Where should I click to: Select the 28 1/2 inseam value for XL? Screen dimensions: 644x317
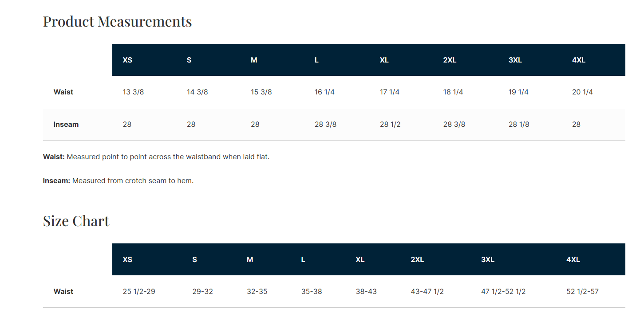390,125
